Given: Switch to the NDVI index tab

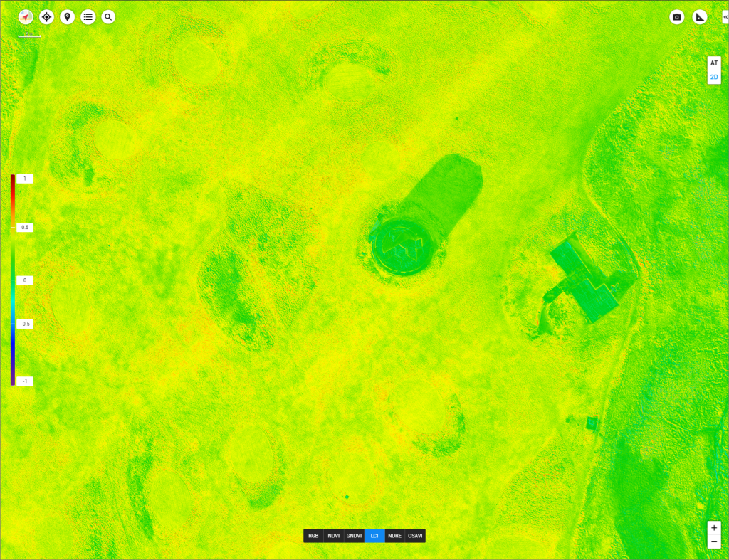Looking at the screenshot, I should pos(333,536).
